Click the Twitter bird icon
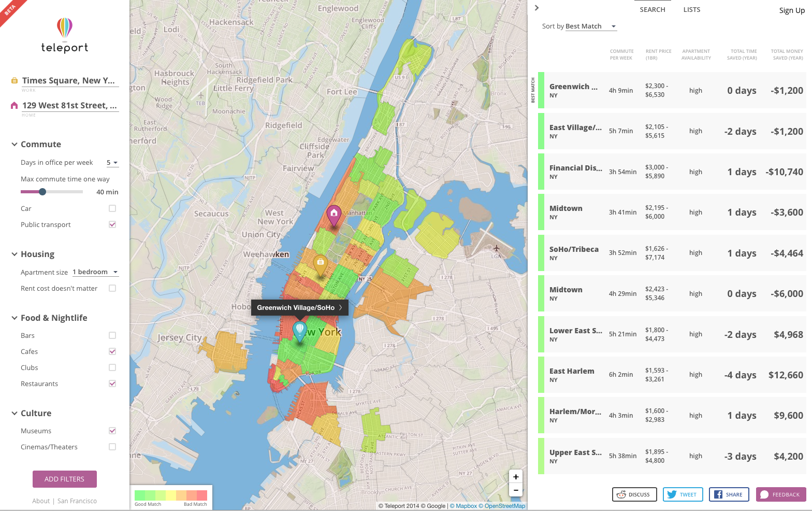The height and width of the screenshot is (511, 812). click(672, 494)
